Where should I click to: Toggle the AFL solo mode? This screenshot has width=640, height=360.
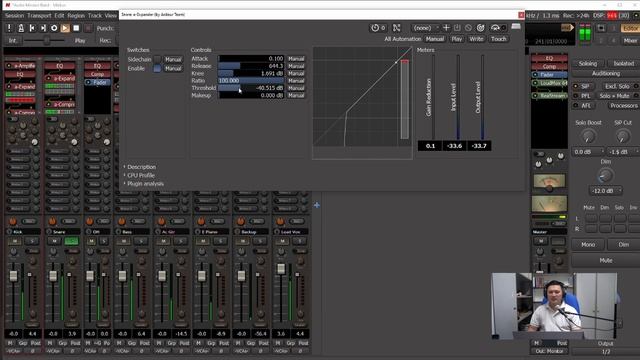[x=585, y=105]
